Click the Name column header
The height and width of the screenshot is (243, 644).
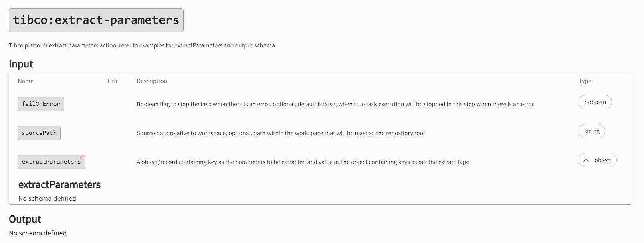click(x=26, y=81)
